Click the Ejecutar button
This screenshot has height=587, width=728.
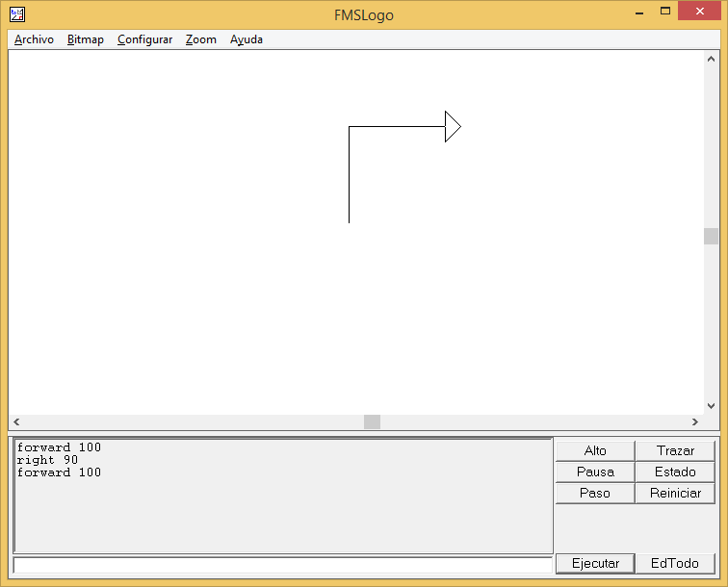595,563
